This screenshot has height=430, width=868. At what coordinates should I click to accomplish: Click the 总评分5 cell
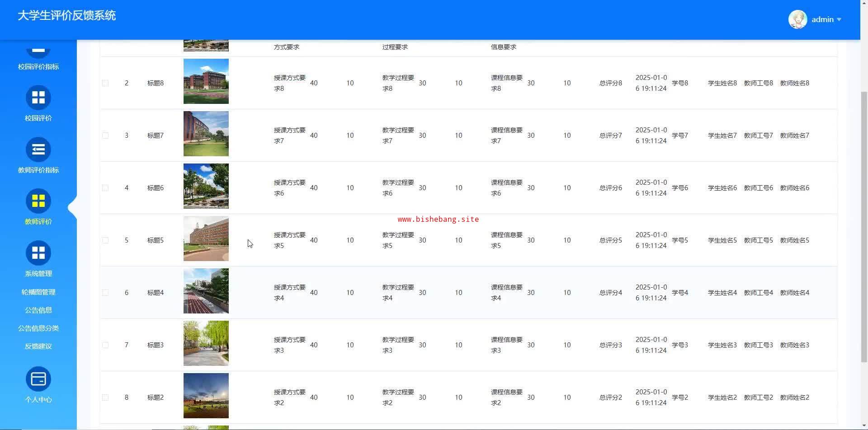[611, 240]
